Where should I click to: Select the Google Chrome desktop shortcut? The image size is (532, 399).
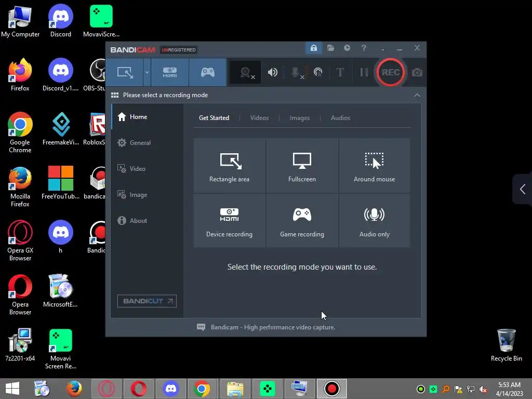[20, 132]
